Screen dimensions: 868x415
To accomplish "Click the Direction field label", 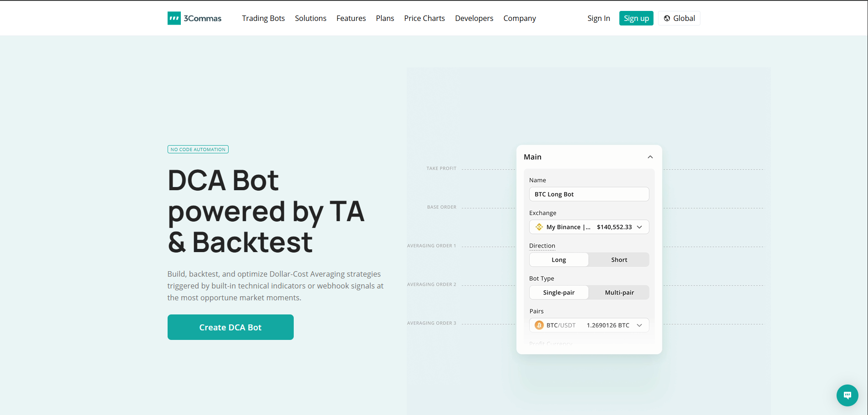I will pos(542,246).
